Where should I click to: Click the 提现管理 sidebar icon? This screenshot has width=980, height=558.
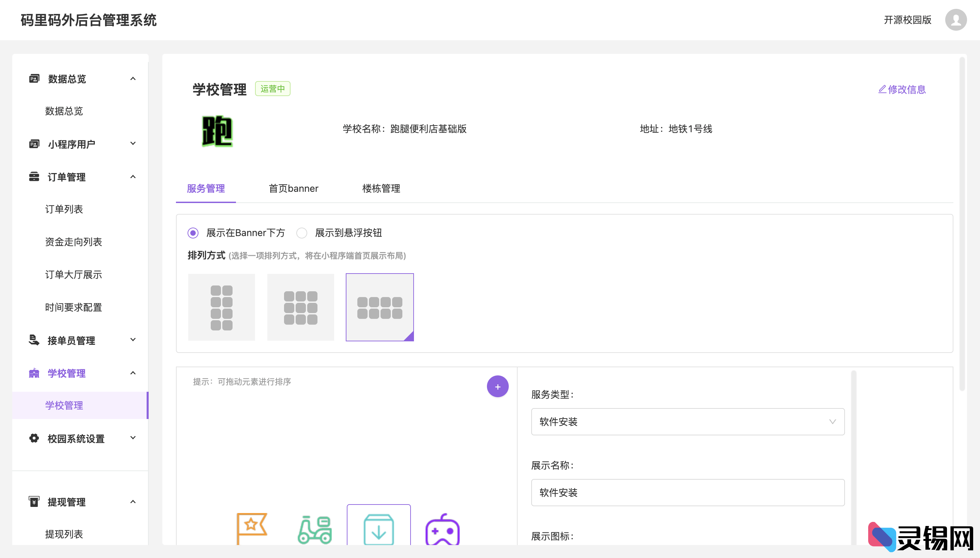point(34,501)
